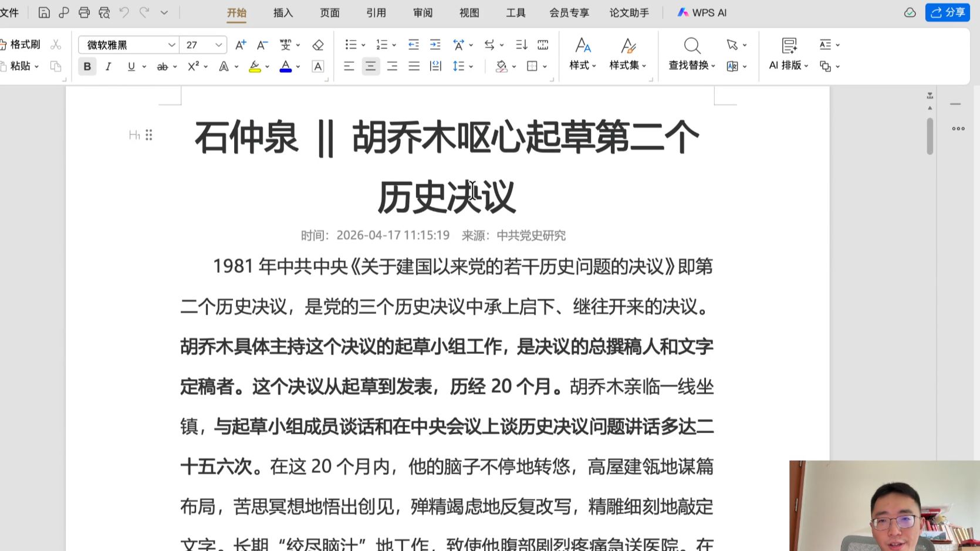Screen dimensions: 980x551
Task: Expand the 粘贴 paste options arrow
Action: (36, 67)
